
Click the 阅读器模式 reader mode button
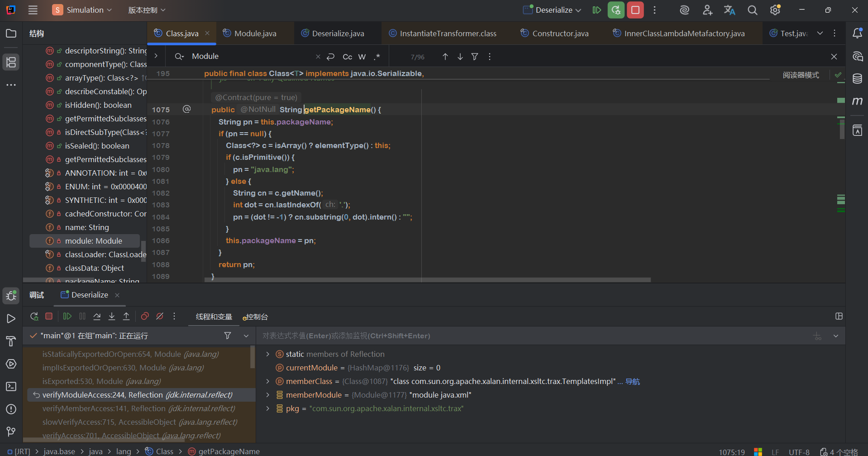tap(801, 75)
